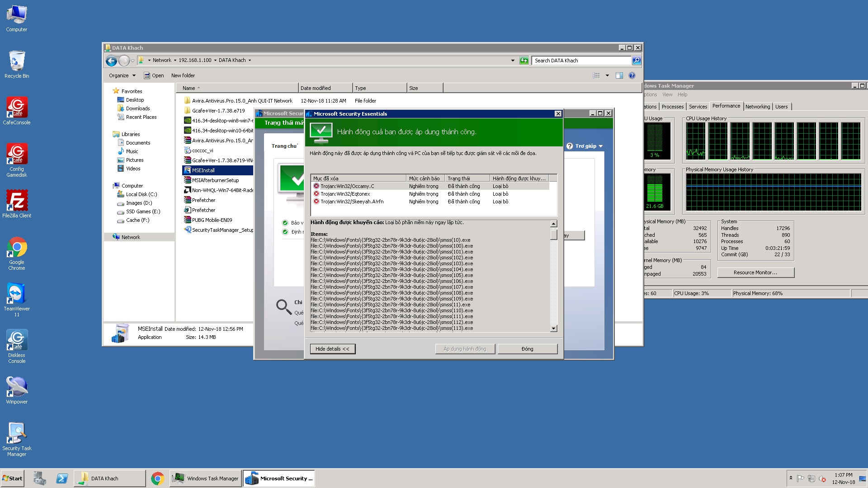Click the Trang chủ home tab
The width and height of the screenshot is (868, 488).
284,146
